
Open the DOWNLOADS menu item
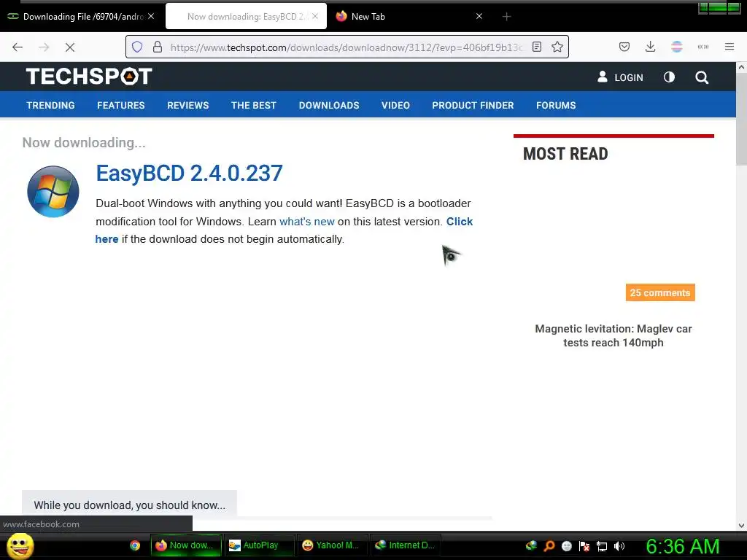click(x=329, y=105)
